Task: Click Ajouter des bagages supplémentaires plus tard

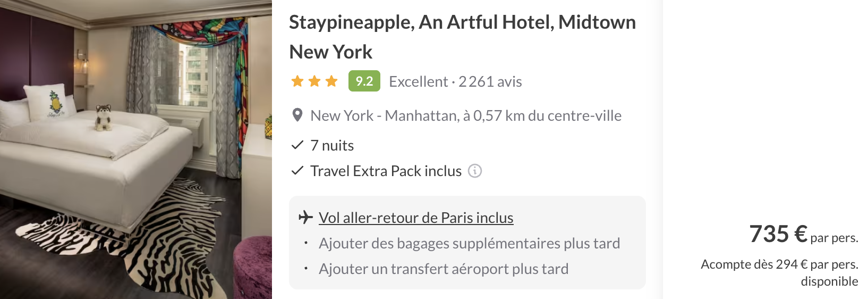Action: tap(469, 243)
